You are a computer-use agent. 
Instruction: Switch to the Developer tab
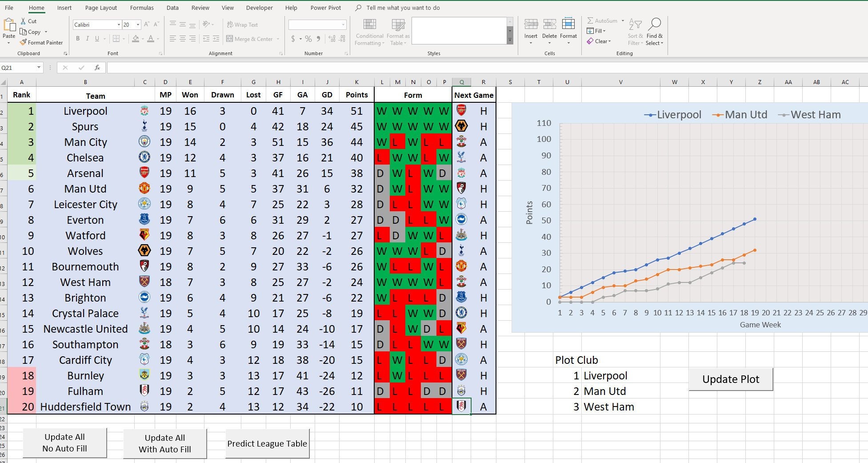tap(260, 8)
